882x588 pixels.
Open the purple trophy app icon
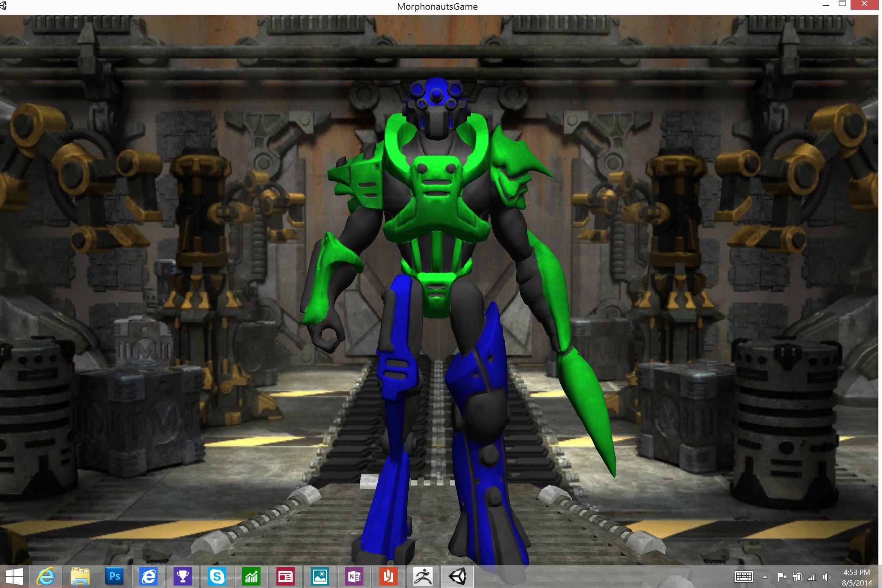point(183,577)
